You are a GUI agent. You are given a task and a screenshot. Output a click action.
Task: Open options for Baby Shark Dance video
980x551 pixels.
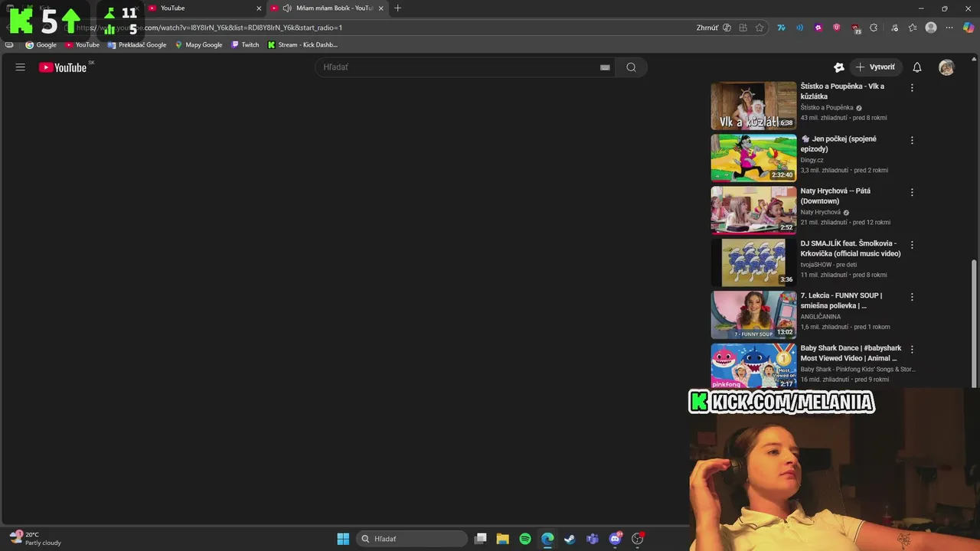coord(912,350)
